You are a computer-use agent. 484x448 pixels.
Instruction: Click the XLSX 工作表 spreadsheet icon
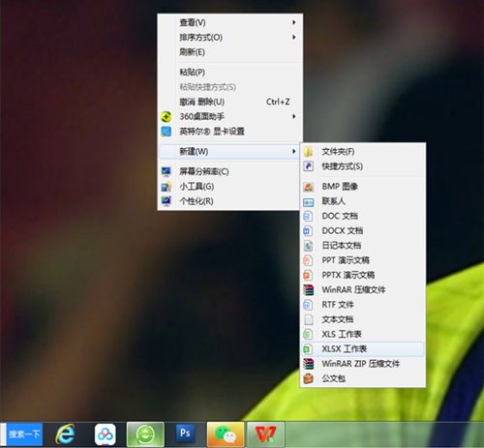(308, 348)
